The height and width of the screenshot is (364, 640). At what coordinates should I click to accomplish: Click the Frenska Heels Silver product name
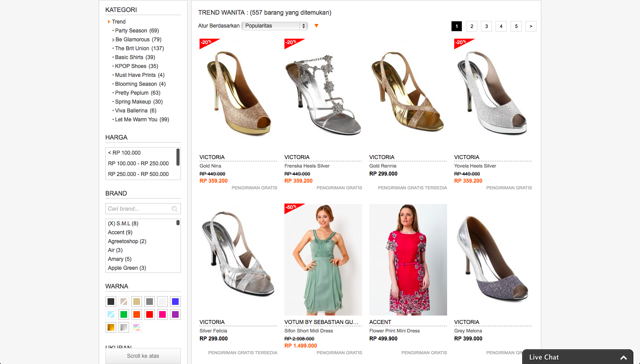point(307,166)
